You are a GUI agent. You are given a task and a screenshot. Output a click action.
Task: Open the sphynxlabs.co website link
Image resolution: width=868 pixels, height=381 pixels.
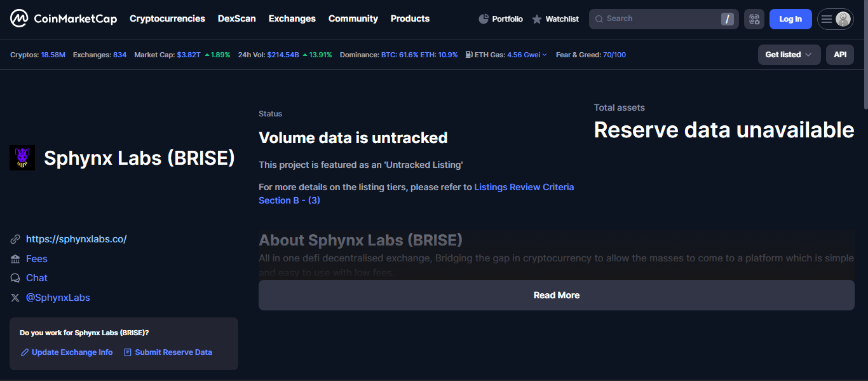click(x=76, y=239)
